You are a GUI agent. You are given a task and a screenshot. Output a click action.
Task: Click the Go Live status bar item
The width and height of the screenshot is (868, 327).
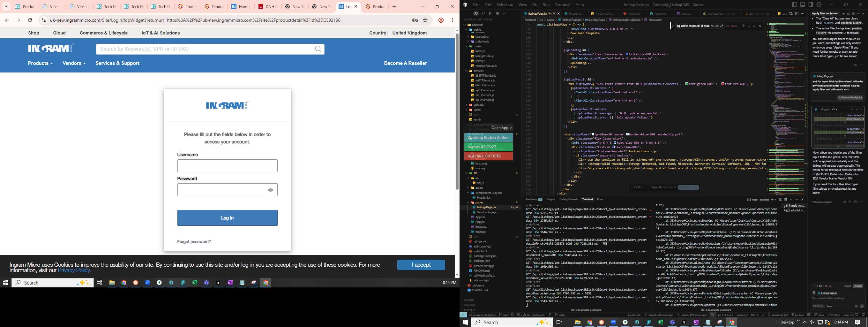(797, 315)
